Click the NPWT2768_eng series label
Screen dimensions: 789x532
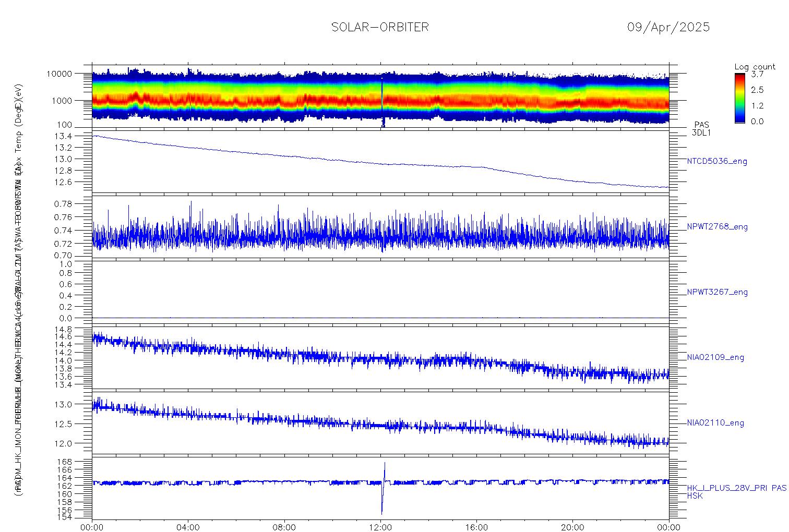718,227
